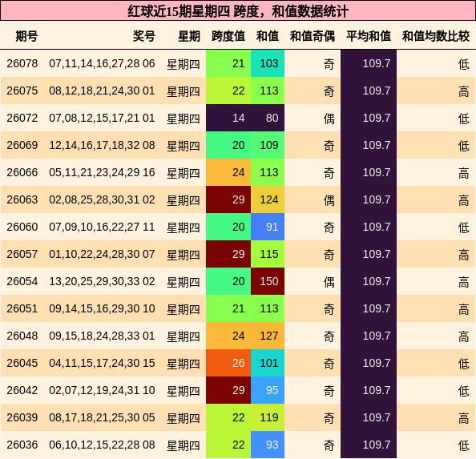Viewport: 476px width, 459px height.
Task: Click winning numbers 04,11,15,17,24,30 15
Action: coord(102,363)
